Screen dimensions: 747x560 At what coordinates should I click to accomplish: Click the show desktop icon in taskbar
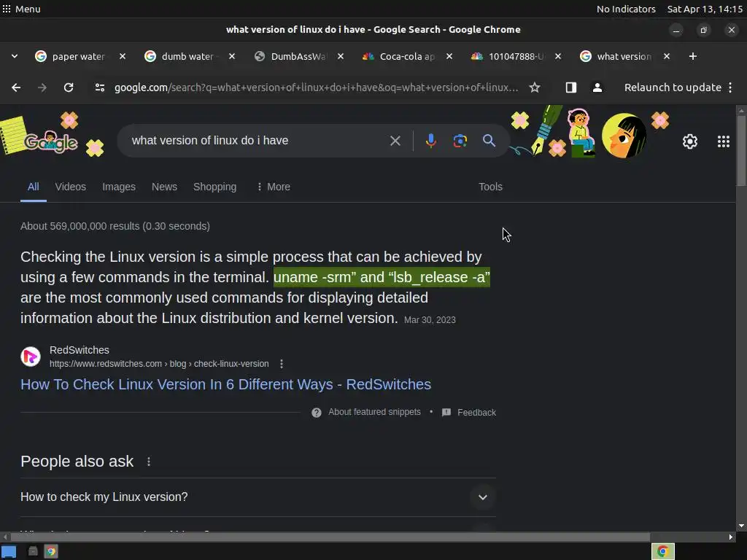9,551
